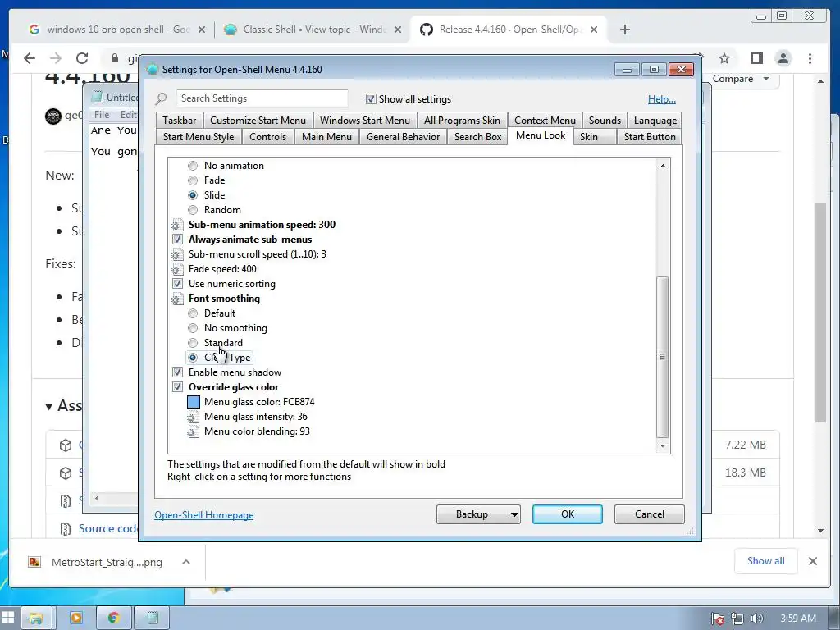Click the Chrome icon in the taskbar
Viewport: 840px width, 630px height.
pyautogui.click(x=113, y=619)
